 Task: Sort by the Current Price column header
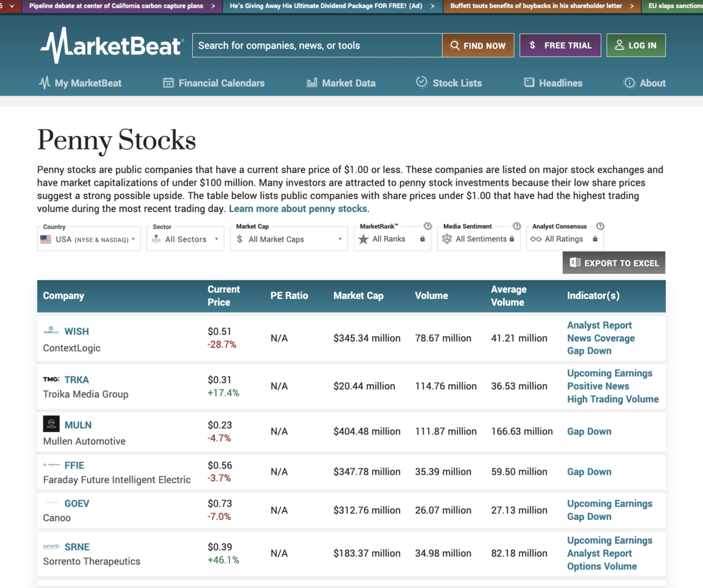pos(224,296)
